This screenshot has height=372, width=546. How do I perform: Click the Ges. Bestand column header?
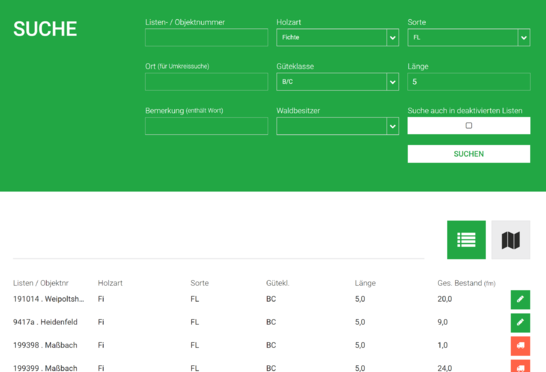(466, 283)
